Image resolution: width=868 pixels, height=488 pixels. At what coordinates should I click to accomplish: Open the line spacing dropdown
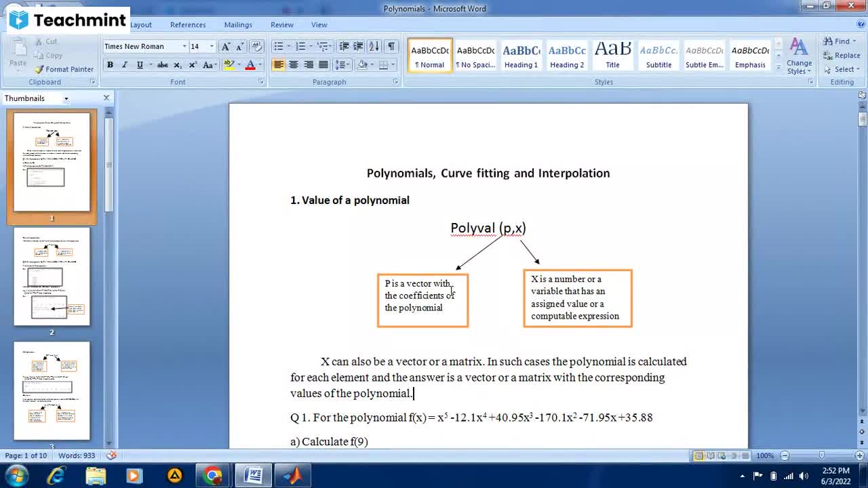click(342, 65)
